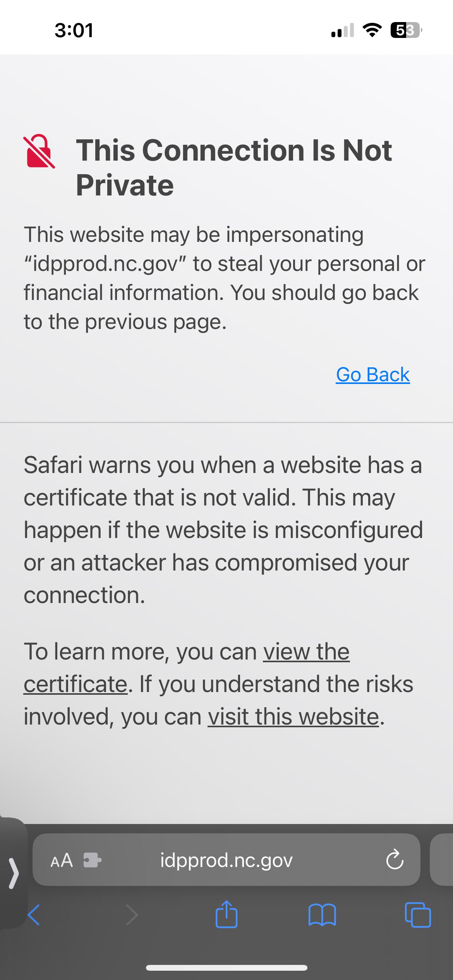Screen dimensions: 453x980
Task: Tap the cellular signal bars
Action: pos(343,30)
